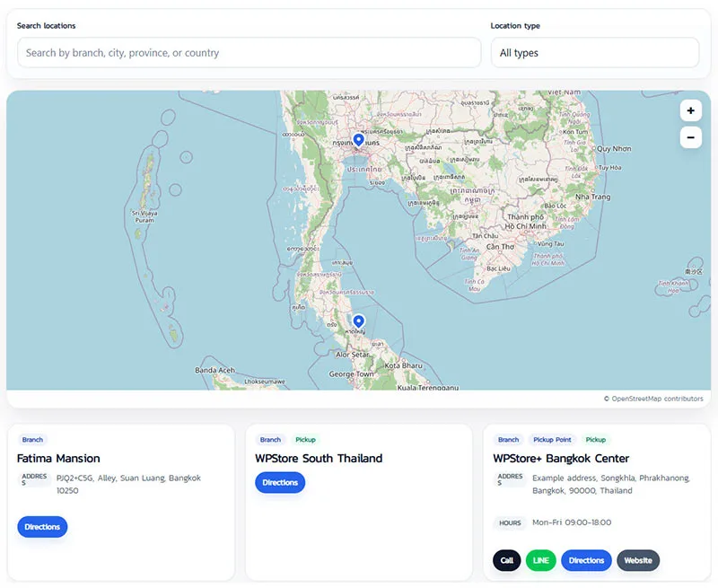Screen dimensions: 718x588
Task: Click the Bac Lieu label on the map
Action: (x=498, y=268)
